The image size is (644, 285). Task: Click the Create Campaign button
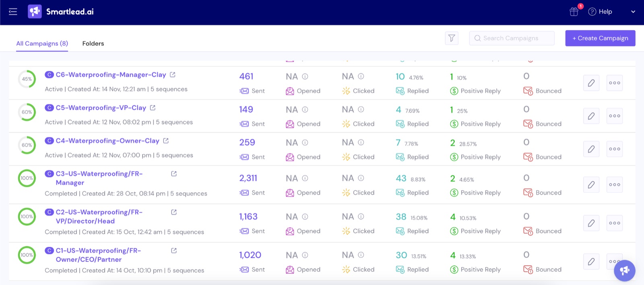pos(600,38)
